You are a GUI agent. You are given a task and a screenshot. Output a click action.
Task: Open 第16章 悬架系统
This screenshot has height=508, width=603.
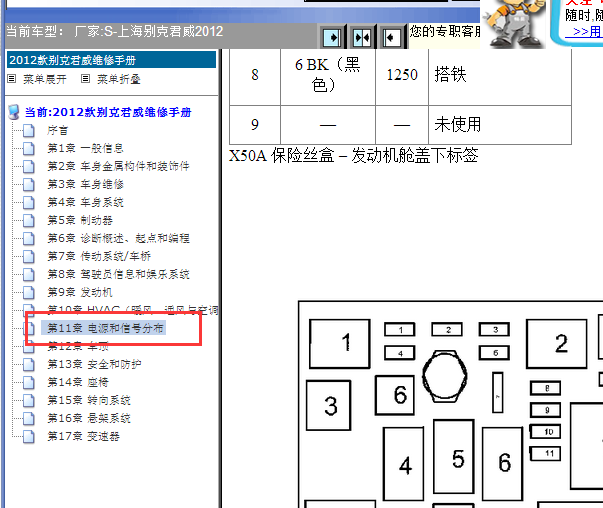(88, 418)
